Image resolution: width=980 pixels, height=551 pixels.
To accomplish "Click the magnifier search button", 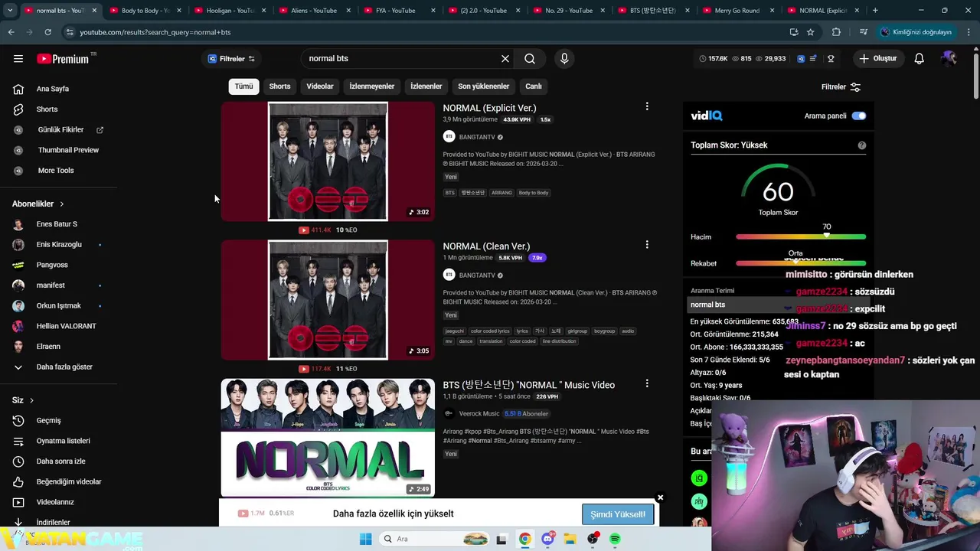I will click(x=530, y=59).
